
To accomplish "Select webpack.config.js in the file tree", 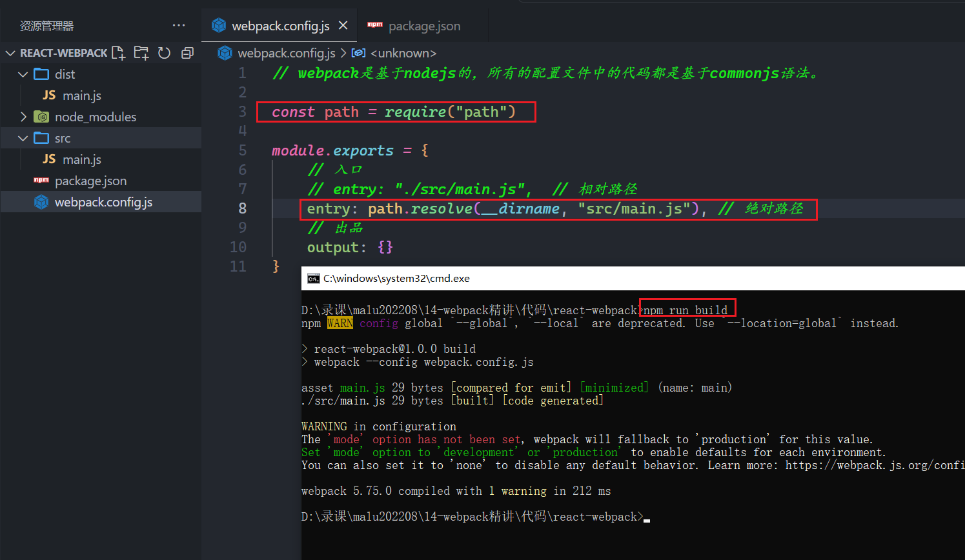I will click(101, 202).
